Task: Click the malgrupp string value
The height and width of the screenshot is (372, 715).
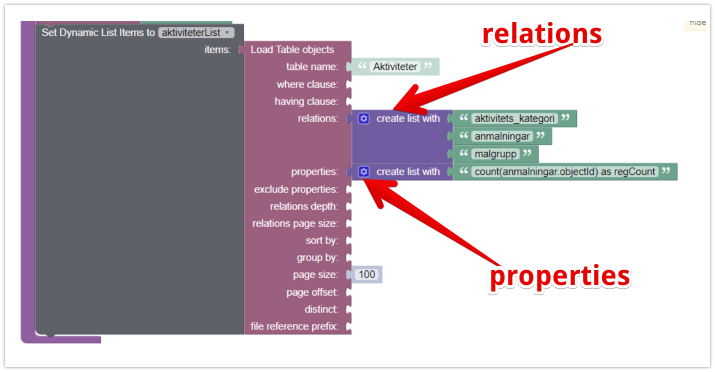Action: pyautogui.click(x=495, y=154)
